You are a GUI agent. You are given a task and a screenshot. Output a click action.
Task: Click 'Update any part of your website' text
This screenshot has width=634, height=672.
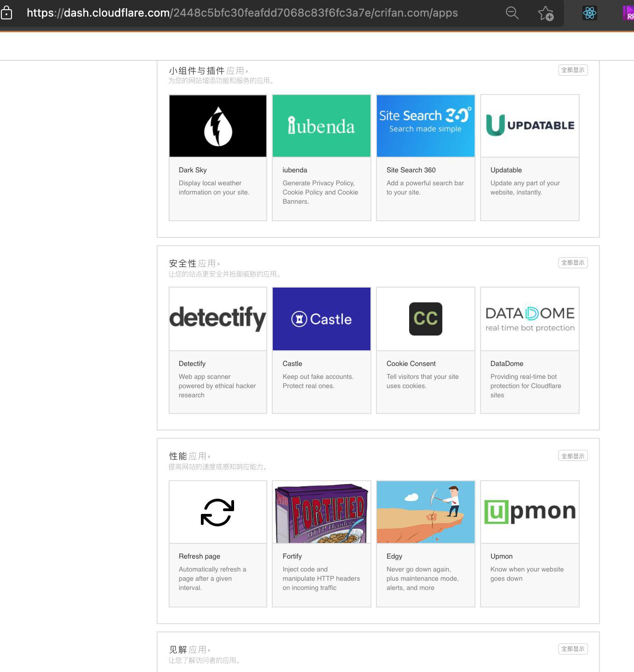click(x=525, y=188)
